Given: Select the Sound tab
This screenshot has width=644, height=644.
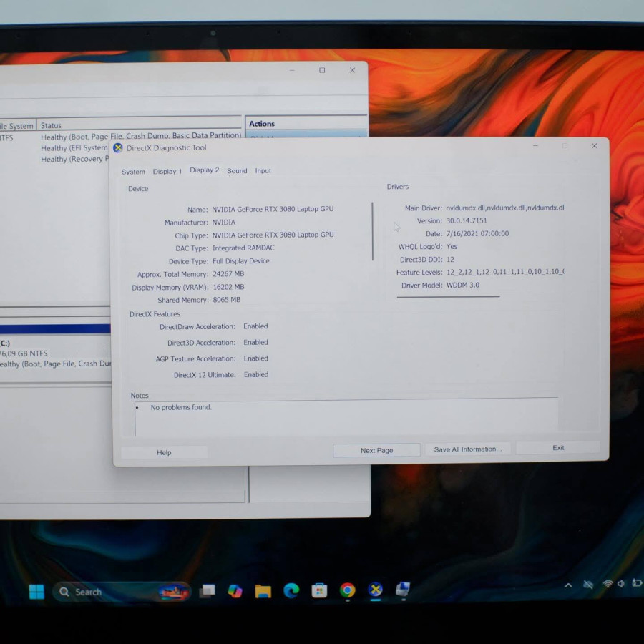Looking at the screenshot, I should (x=237, y=171).
